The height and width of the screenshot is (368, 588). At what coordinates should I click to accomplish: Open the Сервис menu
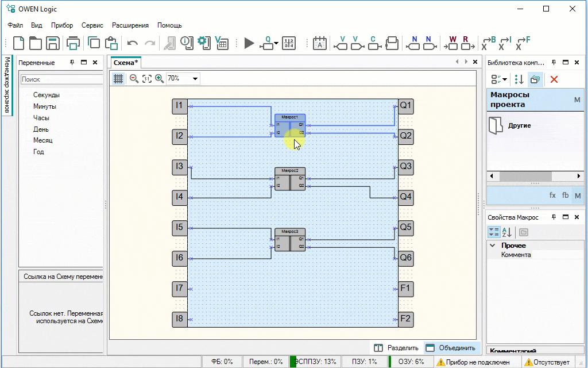click(92, 25)
